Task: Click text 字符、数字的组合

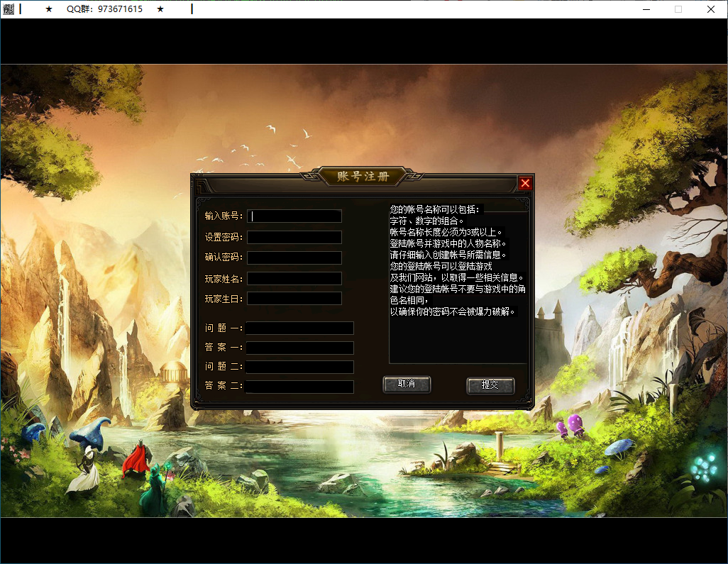Action: [x=426, y=221]
